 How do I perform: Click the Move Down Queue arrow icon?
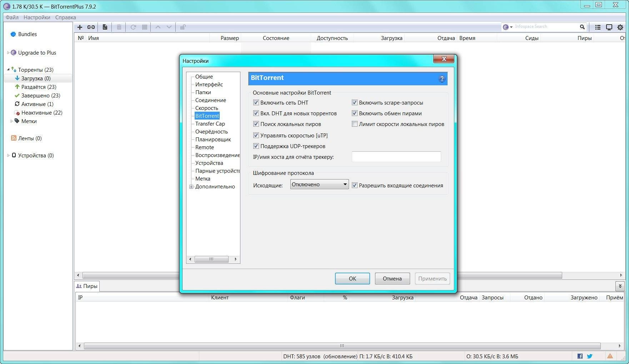[169, 27]
